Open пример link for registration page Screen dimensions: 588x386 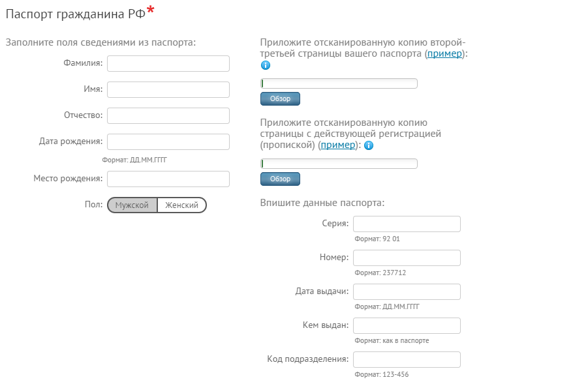pos(337,145)
